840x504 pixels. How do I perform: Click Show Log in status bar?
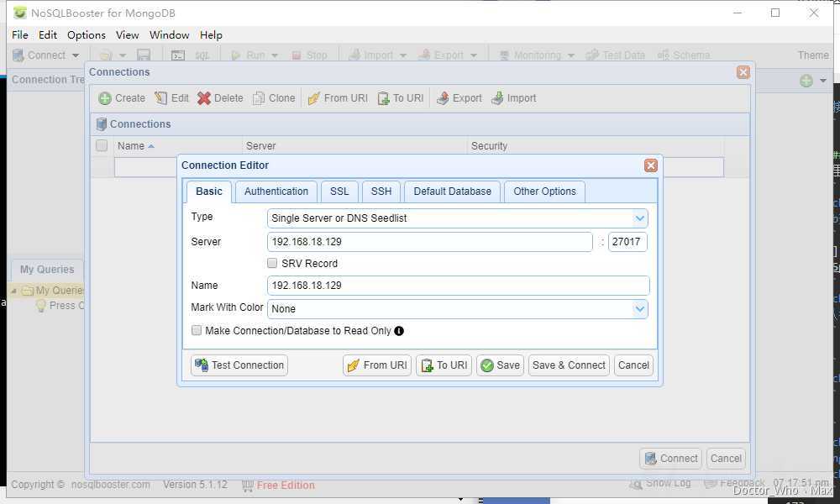pyautogui.click(x=660, y=484)
